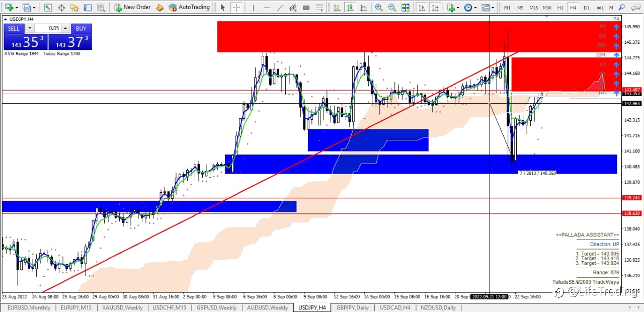Switch timeframe to H1
This screenshot has width=644, height=312.
click(x=560, y=8)
